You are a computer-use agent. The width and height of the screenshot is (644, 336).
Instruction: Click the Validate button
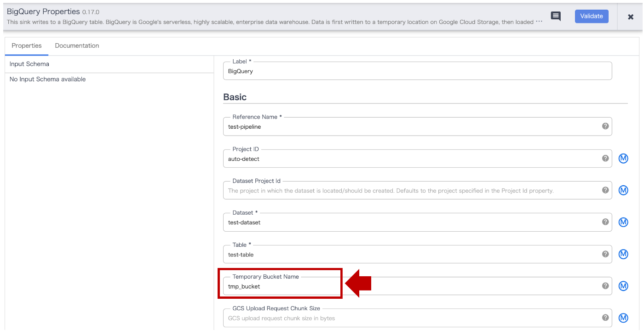592,16
